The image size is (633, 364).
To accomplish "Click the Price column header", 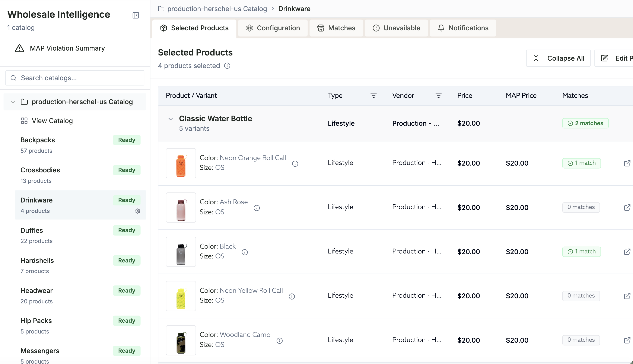I will 465,96.
